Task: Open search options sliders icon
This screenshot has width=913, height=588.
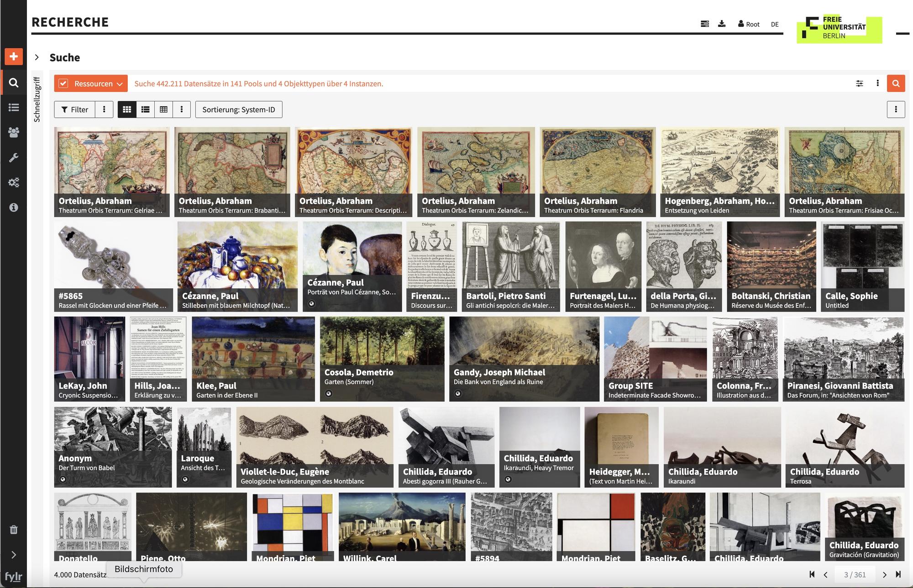Action: click(x=859, y=83)
